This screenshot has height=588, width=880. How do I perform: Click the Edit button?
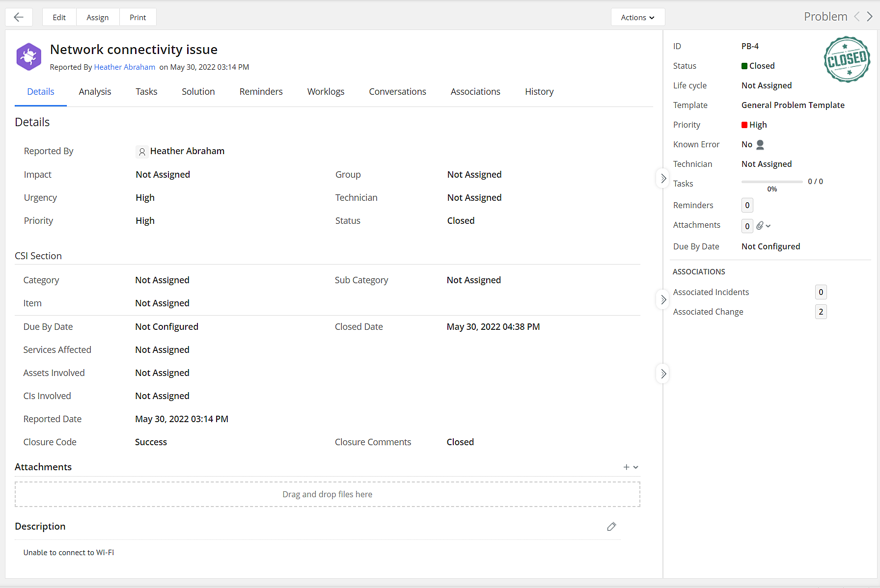click(59, 17)
